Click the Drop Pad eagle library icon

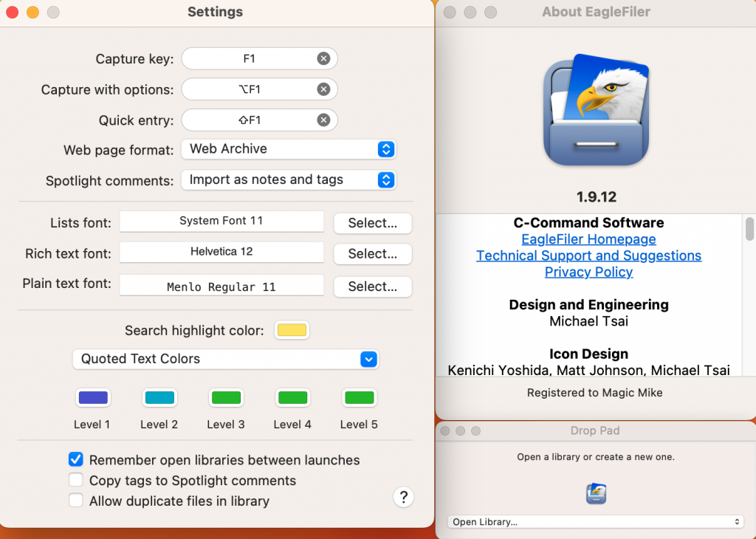pyautogui.click(x=595, y=493)
